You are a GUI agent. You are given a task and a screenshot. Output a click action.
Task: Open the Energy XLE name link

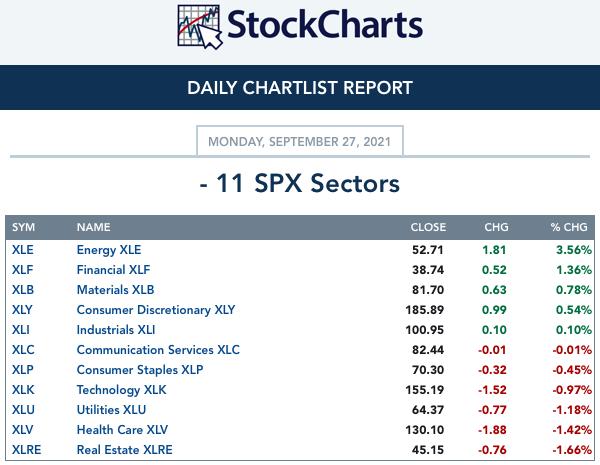(109, 250)
